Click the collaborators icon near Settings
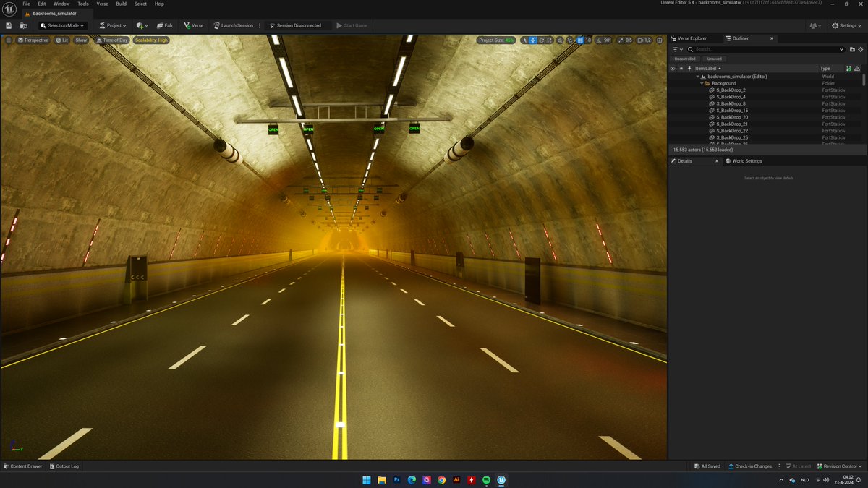868x488 pixels. (x=816, y=25)
